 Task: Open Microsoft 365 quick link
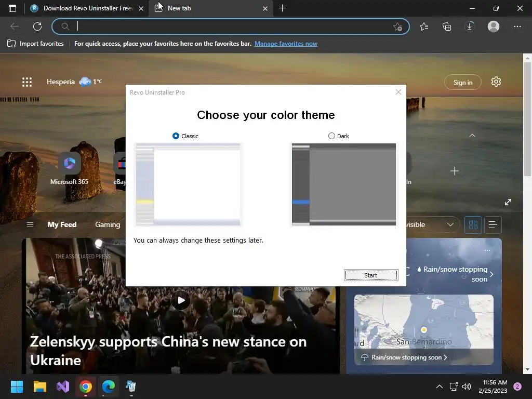pos(69,169)
